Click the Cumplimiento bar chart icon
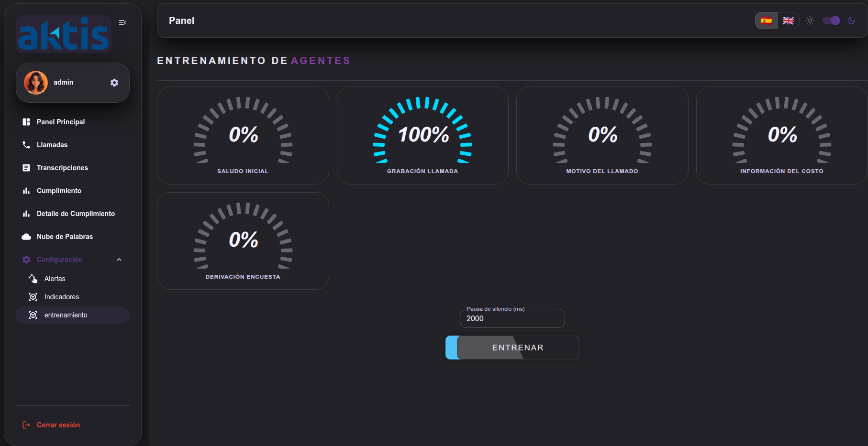Image resolution: width=868 pixels, height=446 pixels. 26,191
